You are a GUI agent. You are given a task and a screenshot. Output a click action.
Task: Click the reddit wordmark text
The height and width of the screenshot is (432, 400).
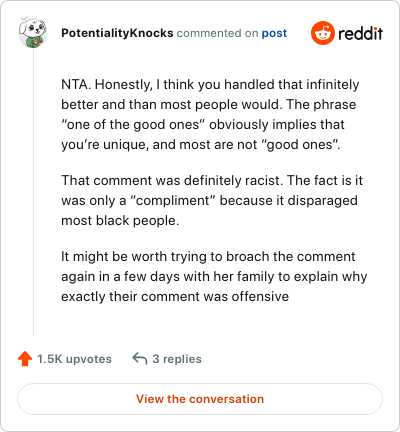click(360, 33)
